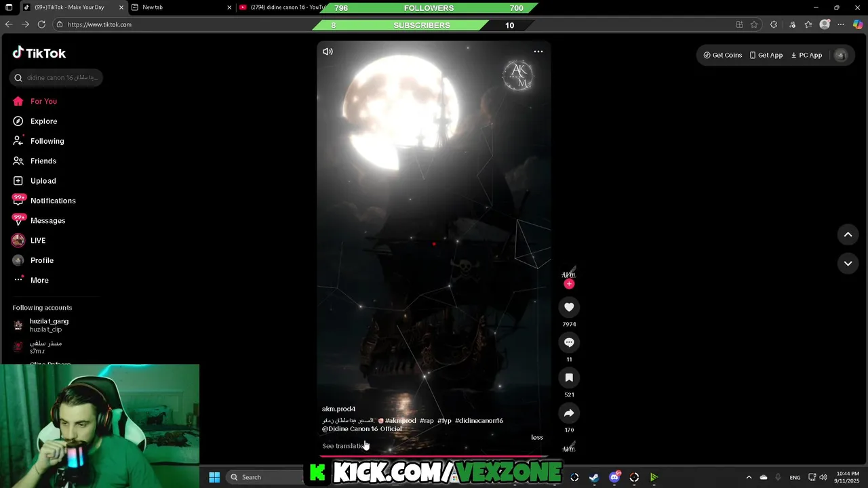
Task: Open the Windows Start menu
Action: pos(214,477)
